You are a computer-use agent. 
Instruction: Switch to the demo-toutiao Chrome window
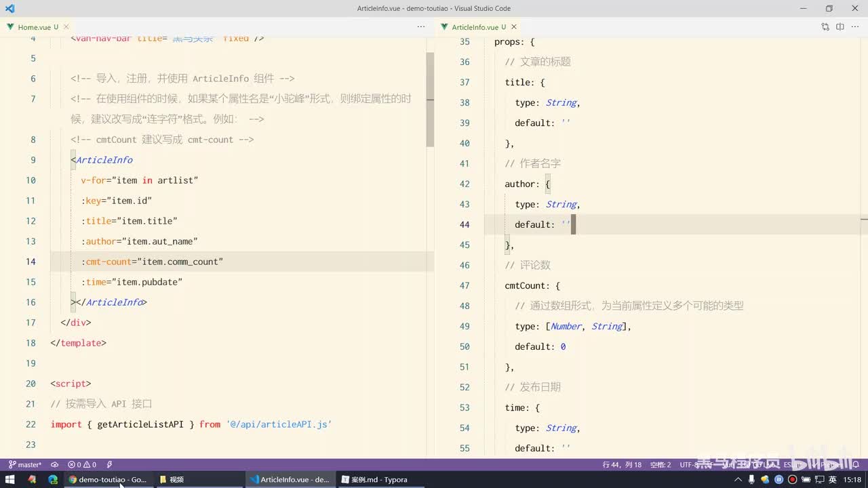tap(108, 479)
